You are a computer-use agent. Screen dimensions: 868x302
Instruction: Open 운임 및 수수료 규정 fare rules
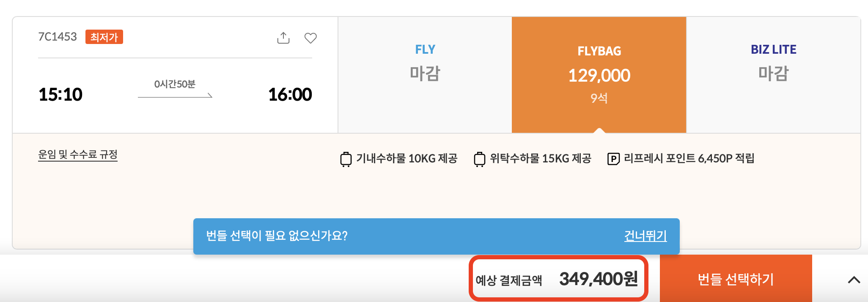pos(77,156)
